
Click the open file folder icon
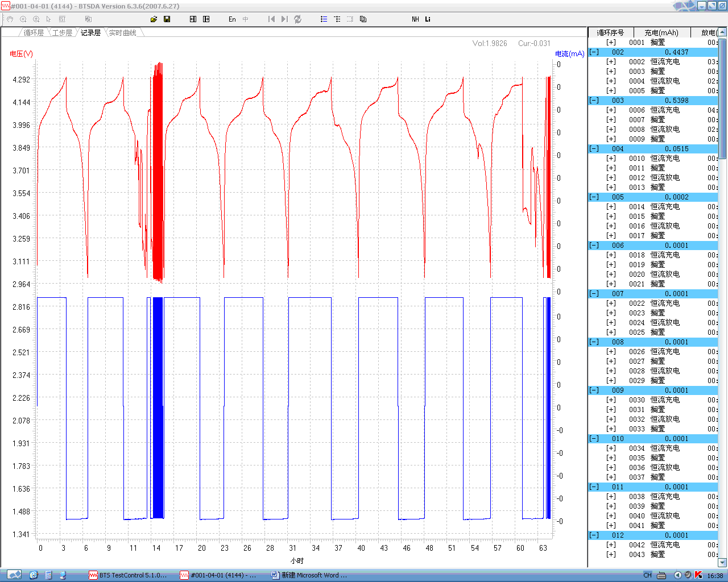pyautogui.click(x=154, y=19)
